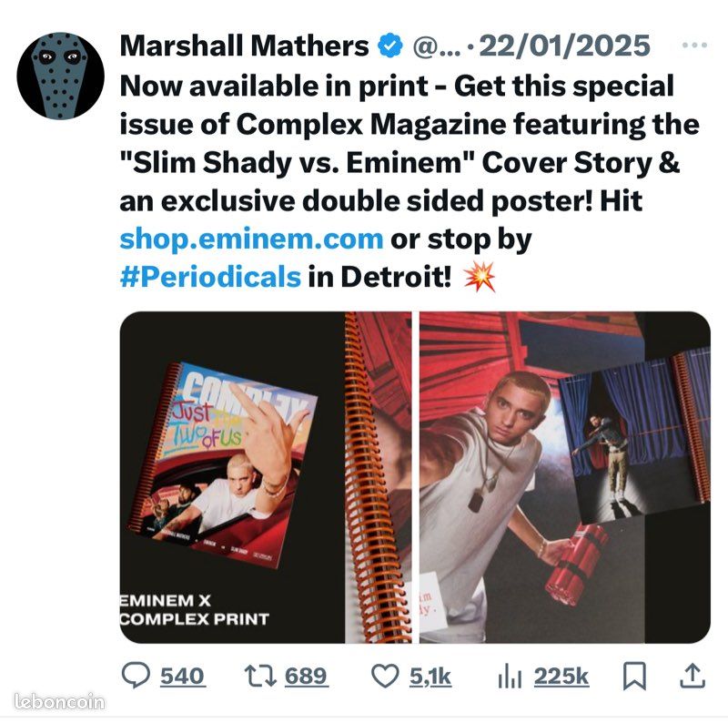Open the #Periodicals hashtag
Screen dimensions: 728x723
(210, 277)
